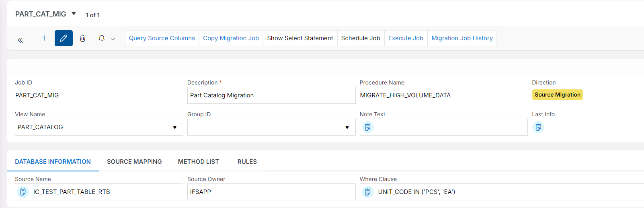Click Source Migration direction badge
The image size is (644, 208).
click(558, 95)
